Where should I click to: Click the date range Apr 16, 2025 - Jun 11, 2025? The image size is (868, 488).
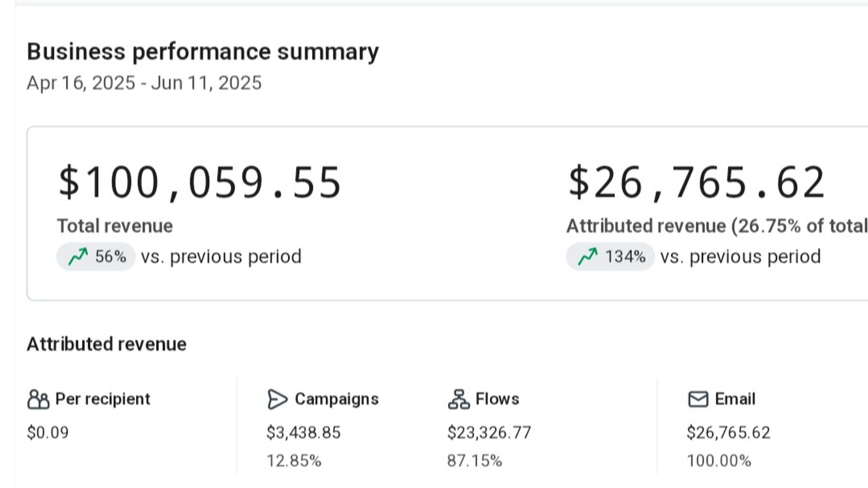[144, 83]
